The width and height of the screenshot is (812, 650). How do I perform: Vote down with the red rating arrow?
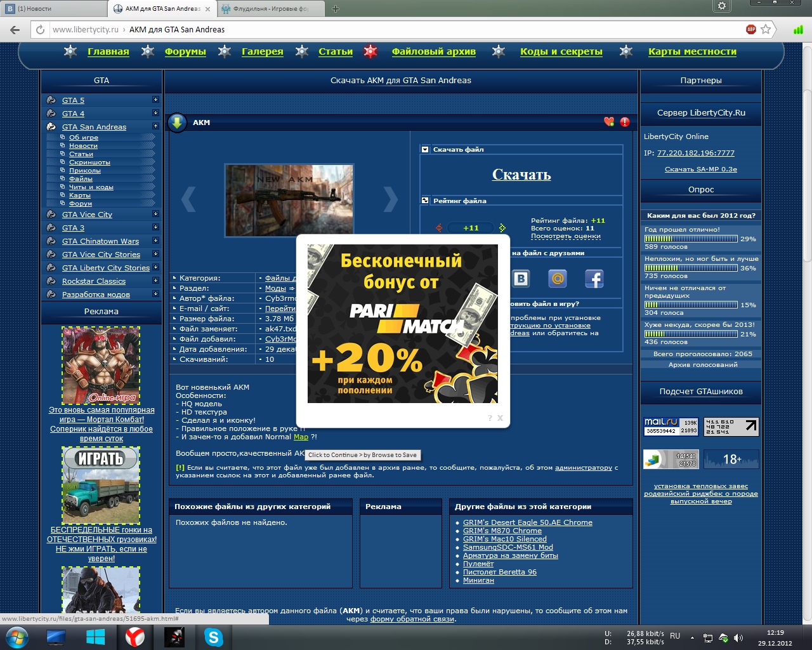(x=439, y=228)
